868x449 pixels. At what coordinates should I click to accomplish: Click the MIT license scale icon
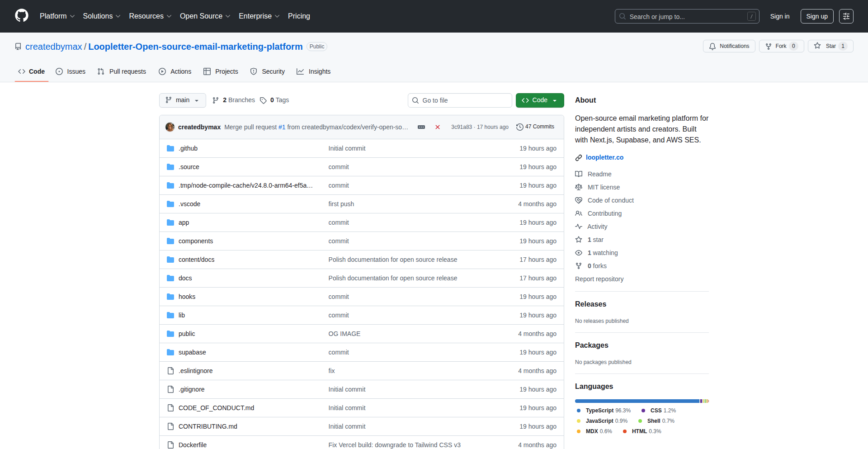click(579, 187)
